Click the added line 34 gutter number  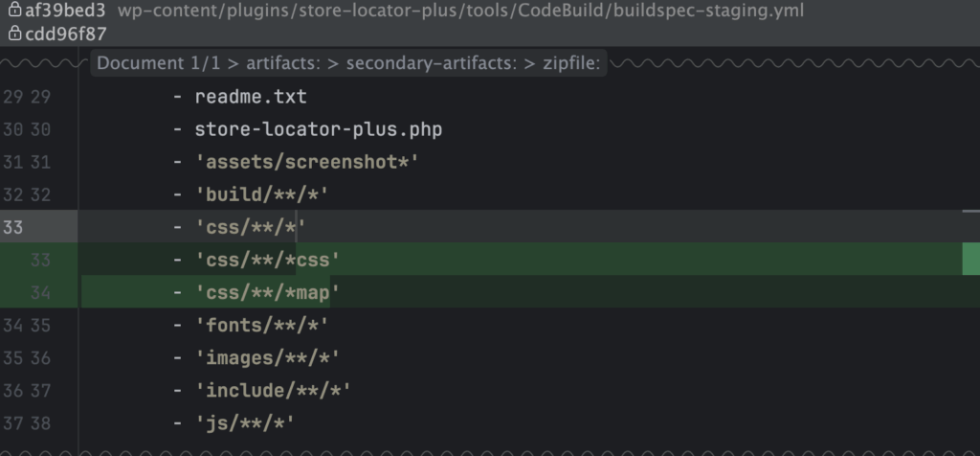(x=40, y=292)
